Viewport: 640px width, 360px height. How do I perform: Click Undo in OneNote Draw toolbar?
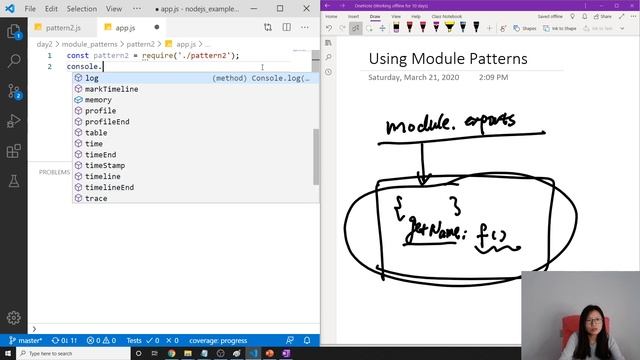(x=329, y=28)
